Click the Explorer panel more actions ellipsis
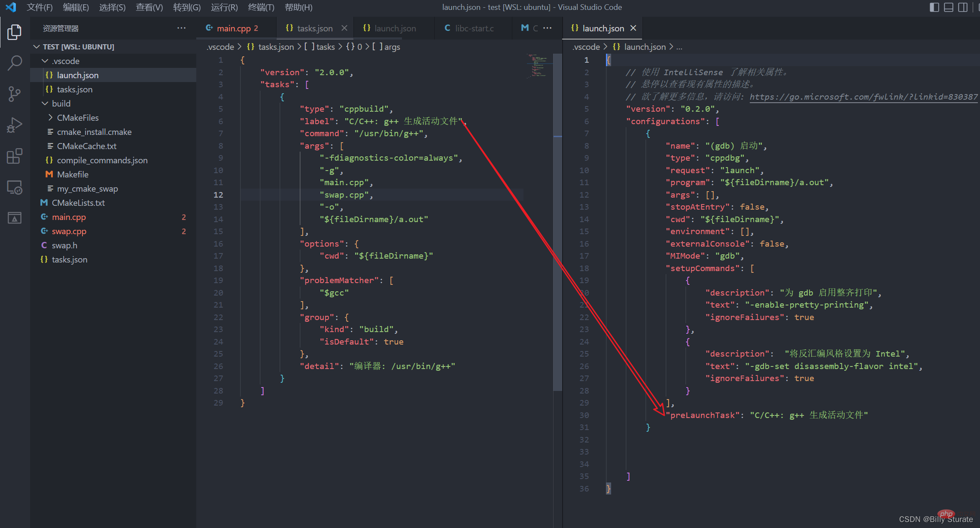Image resolution: width=980 pixels, height=528 pixels. (181, 28)
